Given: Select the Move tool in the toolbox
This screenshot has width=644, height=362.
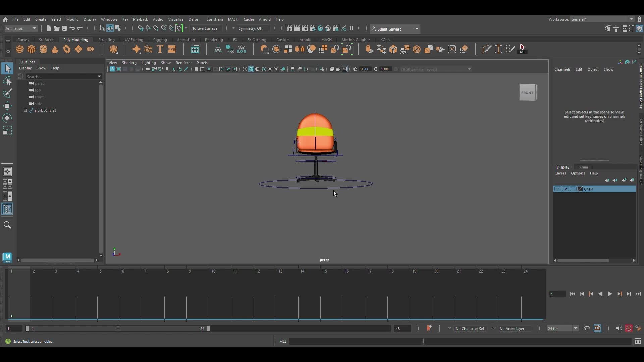Looking at the screenshot, I should (x=7, y=106).
